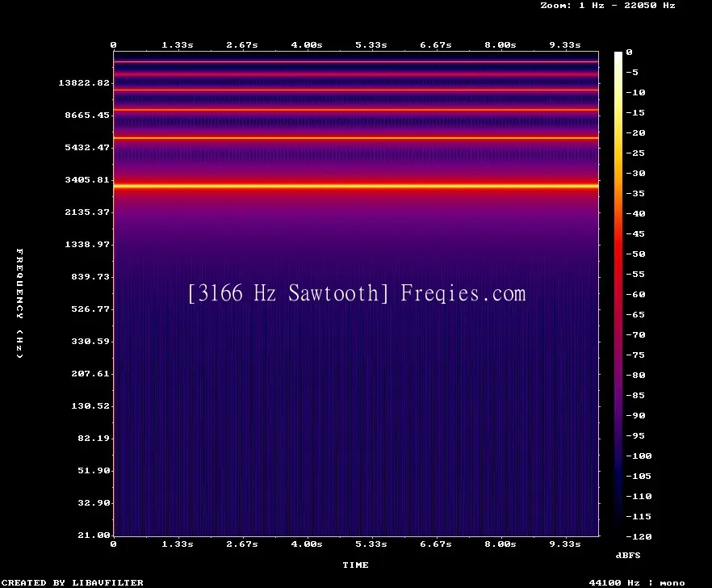
Task: Click 1.33s on the top time axis
Action: (178, 45)
